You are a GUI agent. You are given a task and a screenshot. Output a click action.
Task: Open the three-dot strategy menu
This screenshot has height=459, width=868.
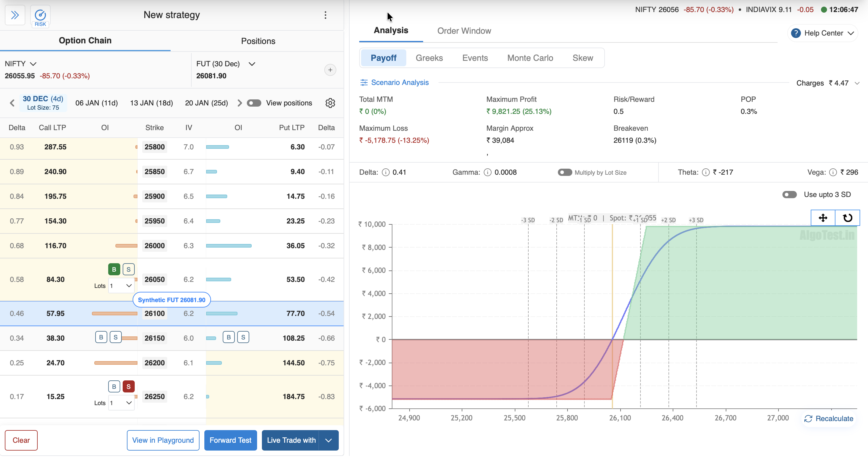pos(325,15)
